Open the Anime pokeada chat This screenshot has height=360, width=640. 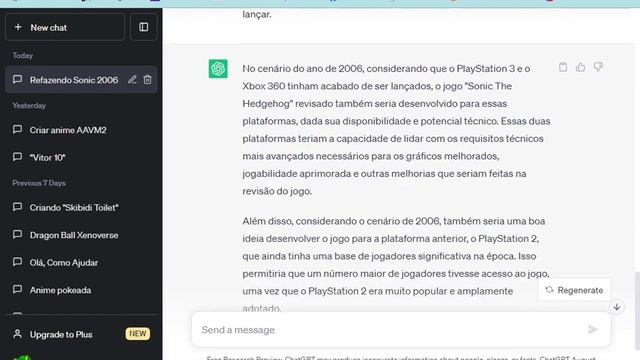point(81,290)
